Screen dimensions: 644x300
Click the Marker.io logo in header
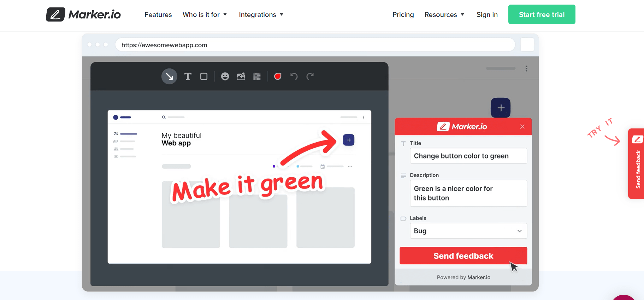[83, 14]
